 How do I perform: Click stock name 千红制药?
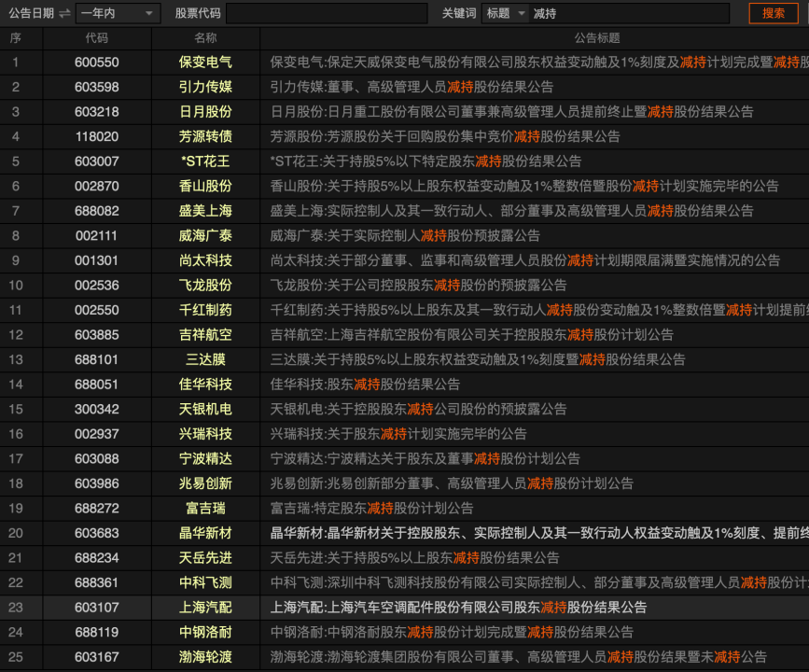pyautogui.click(x=205, y=310)
